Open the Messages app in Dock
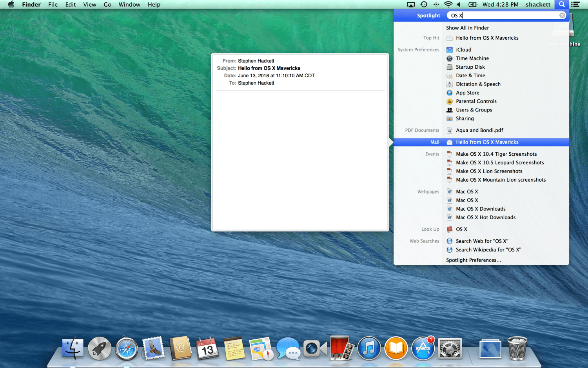 pyautogui.click(x=288, y=349)
